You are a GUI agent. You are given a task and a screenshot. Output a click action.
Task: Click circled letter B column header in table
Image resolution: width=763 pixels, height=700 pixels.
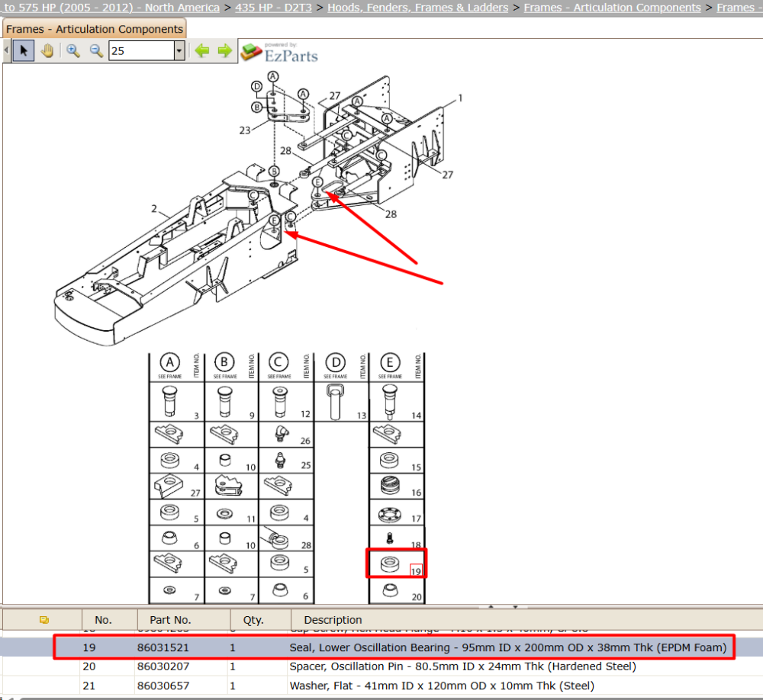(x=224, y=362)
